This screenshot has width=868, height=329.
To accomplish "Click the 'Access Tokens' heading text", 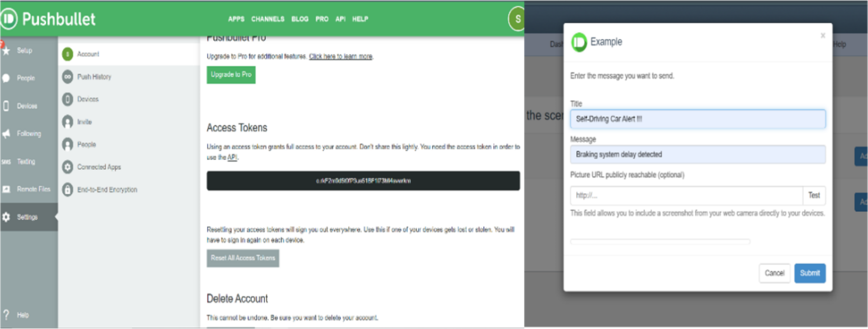I will (x=237, y=128).
